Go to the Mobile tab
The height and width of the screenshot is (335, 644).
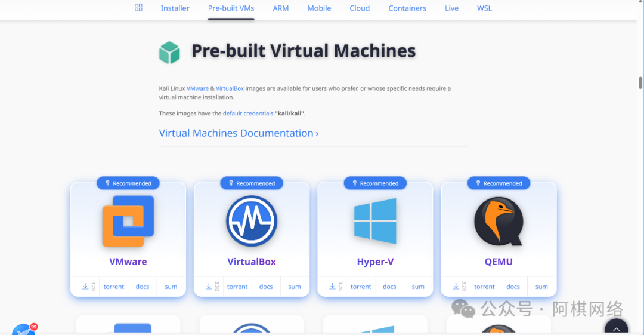(x=319, y=8)
